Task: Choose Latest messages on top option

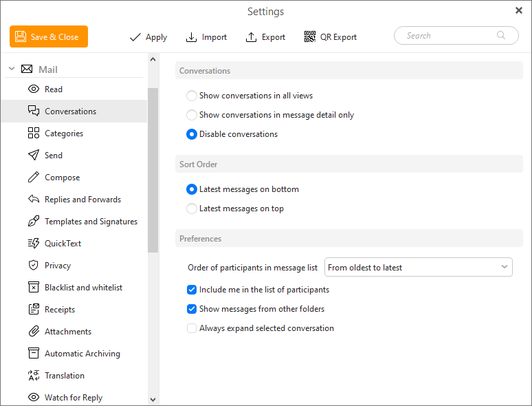Action: click(192, 209)
